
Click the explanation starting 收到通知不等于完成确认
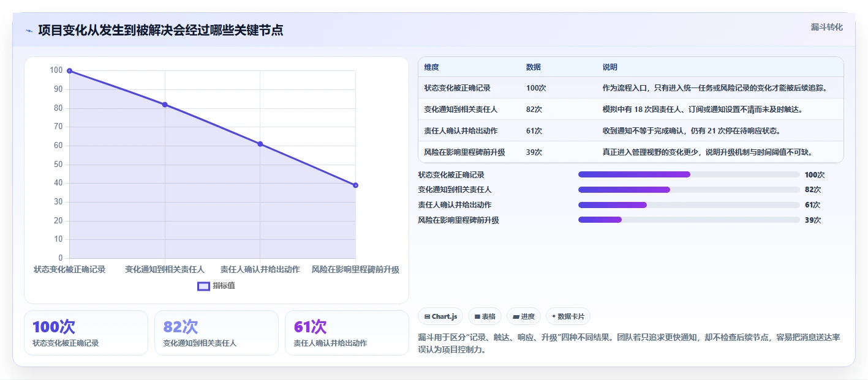(x=691, y=131)
